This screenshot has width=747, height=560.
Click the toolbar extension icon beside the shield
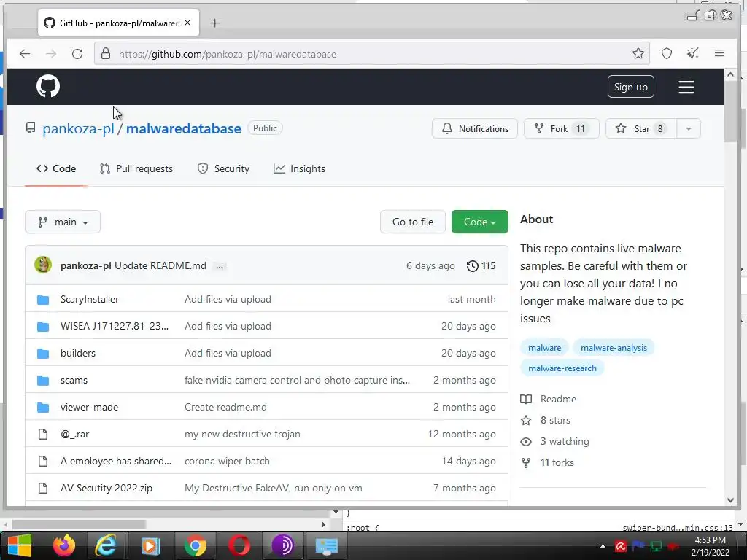[693, 53]
